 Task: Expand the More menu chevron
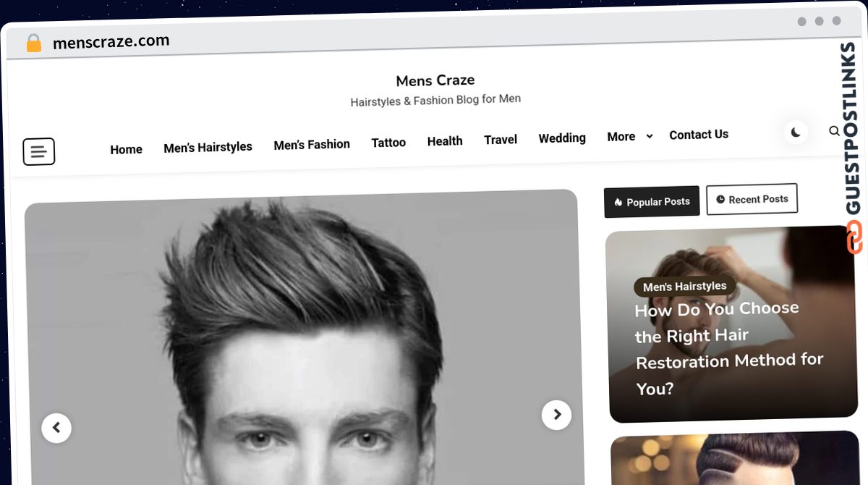coord(650,136)
